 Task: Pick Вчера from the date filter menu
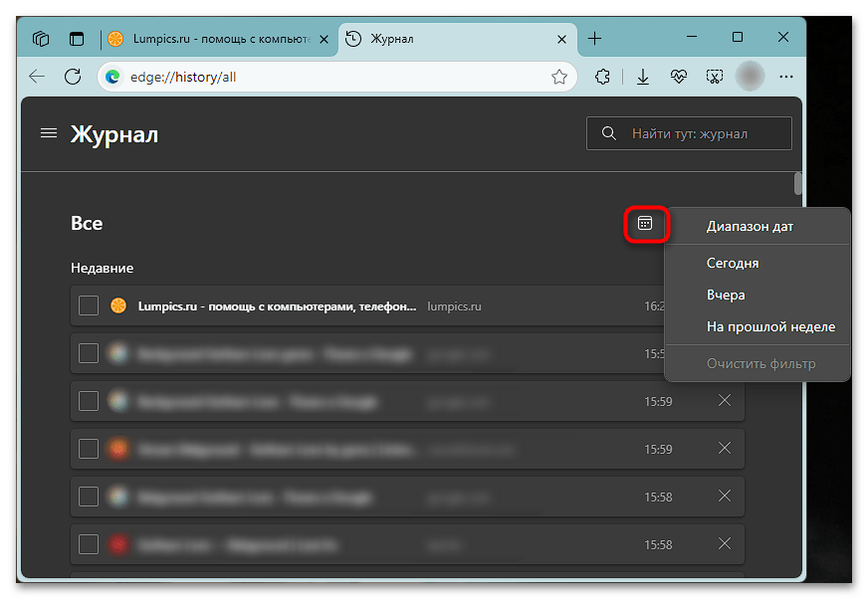(726, 296)
